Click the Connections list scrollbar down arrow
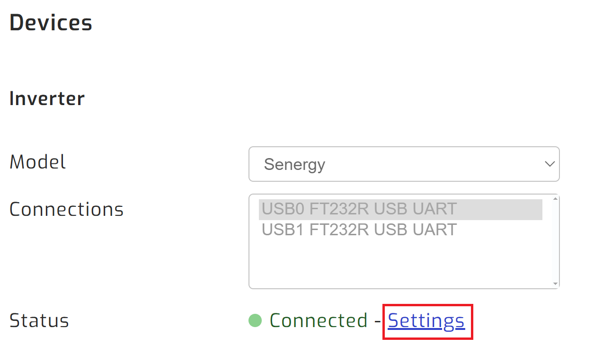594x364 pixels. click(554, 283)
